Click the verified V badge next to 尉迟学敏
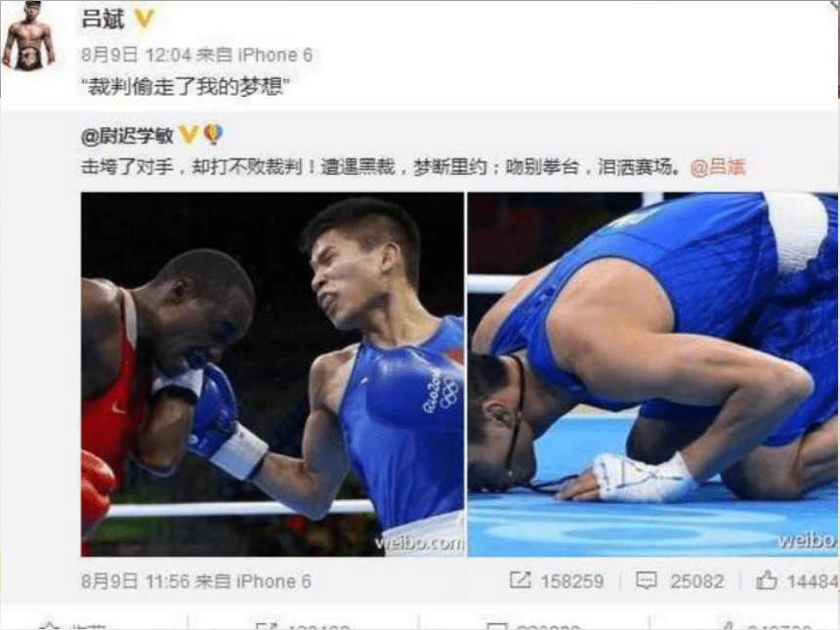 [x=189, y=134]
